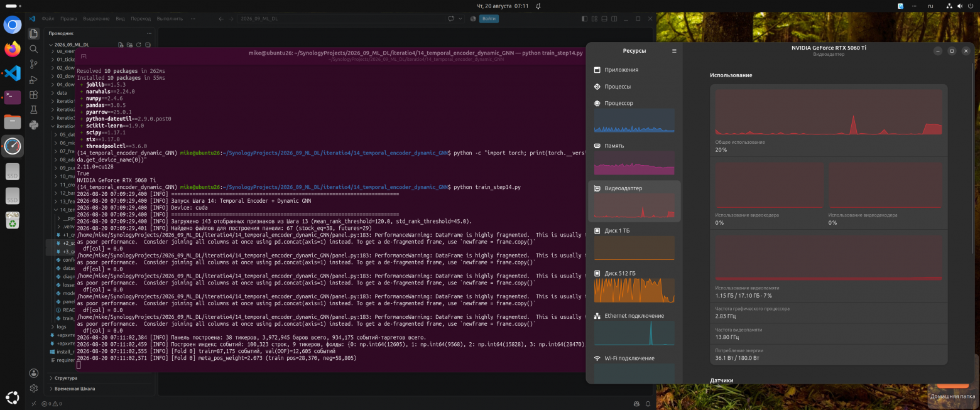Open Выполнить menu in VS Code
Screen dimensions: 980x410
pyautogui.click(x=170, y=19)
